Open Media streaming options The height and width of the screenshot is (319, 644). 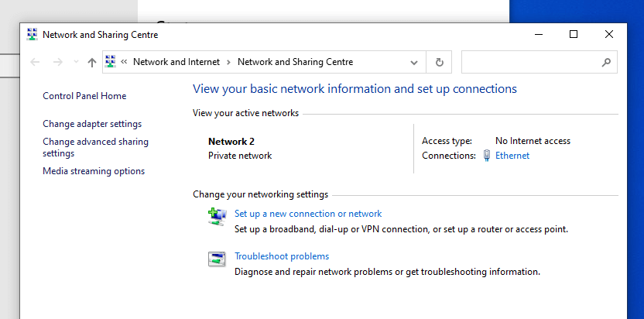coord(94,171)
